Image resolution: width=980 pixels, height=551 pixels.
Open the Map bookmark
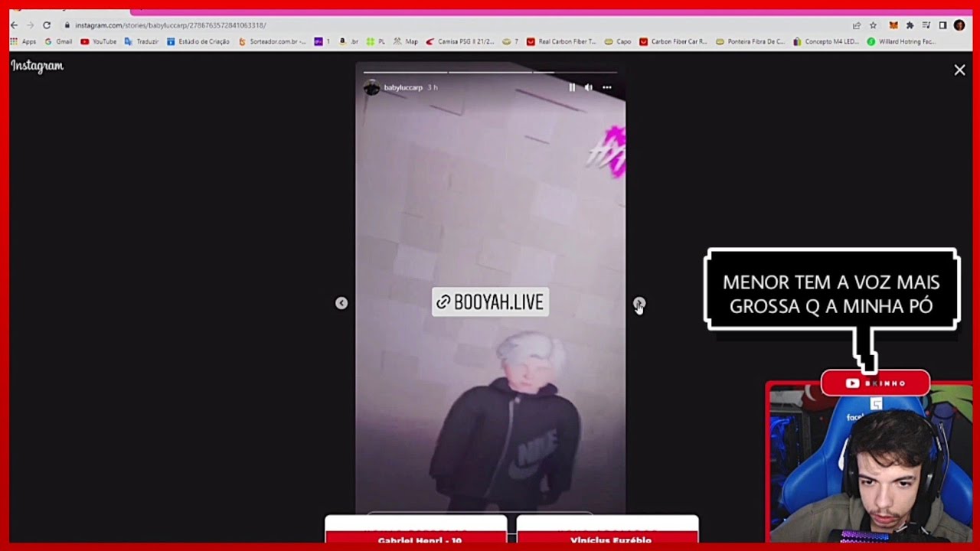(406, 41)
